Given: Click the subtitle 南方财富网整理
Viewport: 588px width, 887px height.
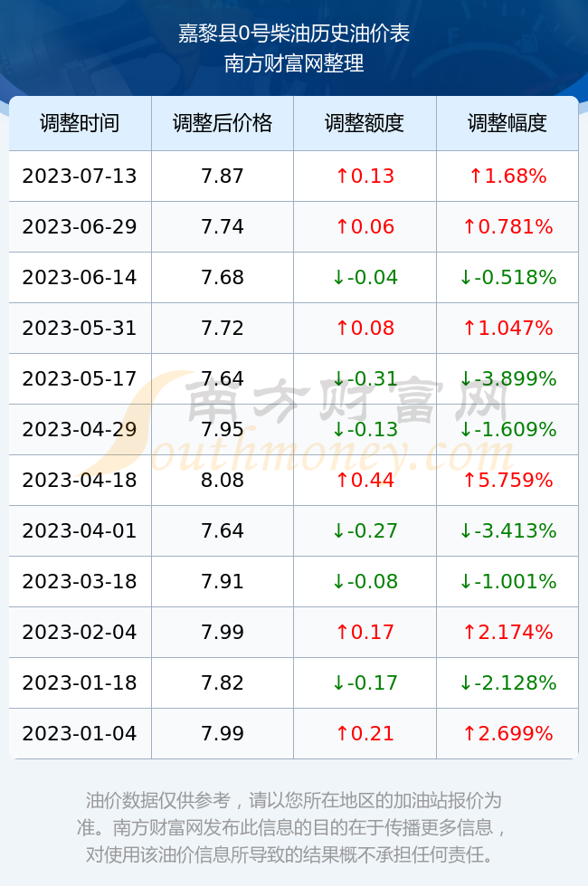Looking at the screenshot, I should click(294, 62).
